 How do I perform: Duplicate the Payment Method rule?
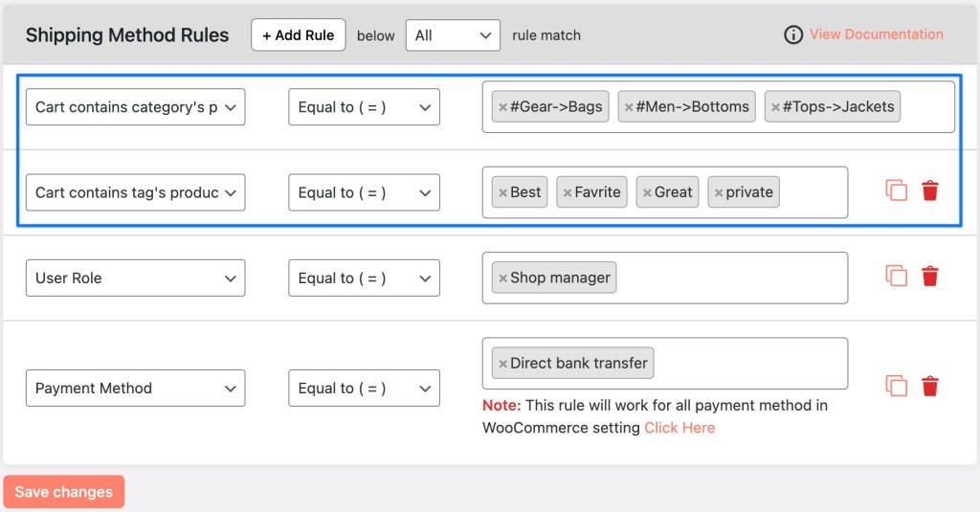(896, 387)
